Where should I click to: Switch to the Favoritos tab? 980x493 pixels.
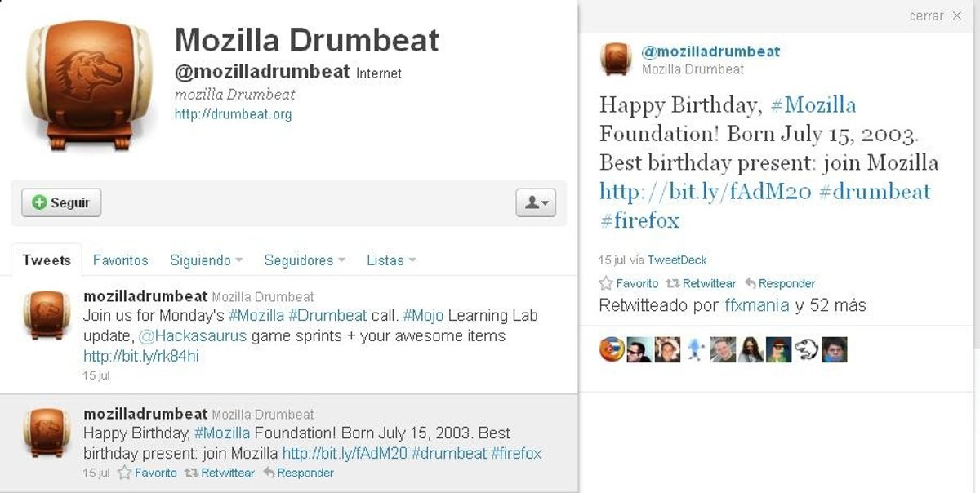[x=121, y=260]
